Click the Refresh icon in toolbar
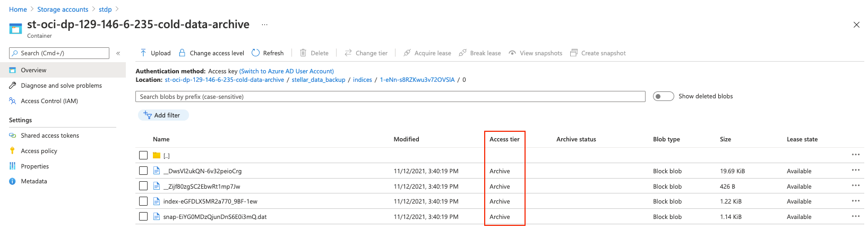The image size is (868, 228). (255, 53)
